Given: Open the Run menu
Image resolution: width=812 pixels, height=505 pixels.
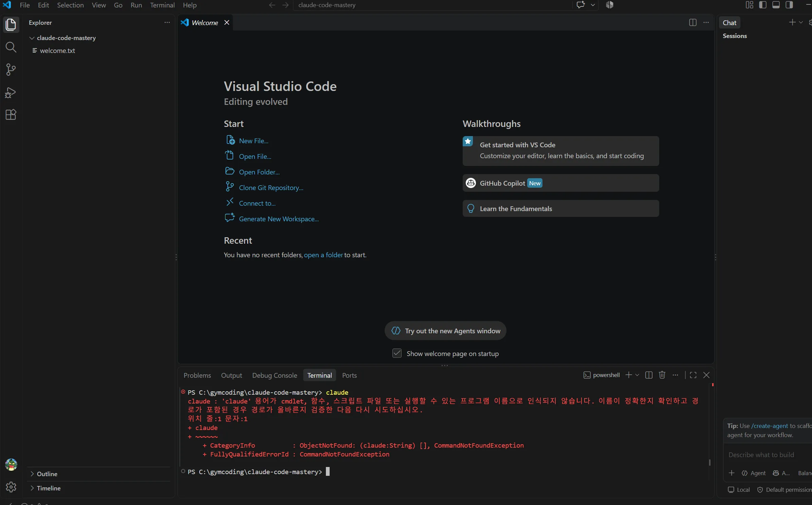Looking at the screenshot, I should click(x=136, y=5).
